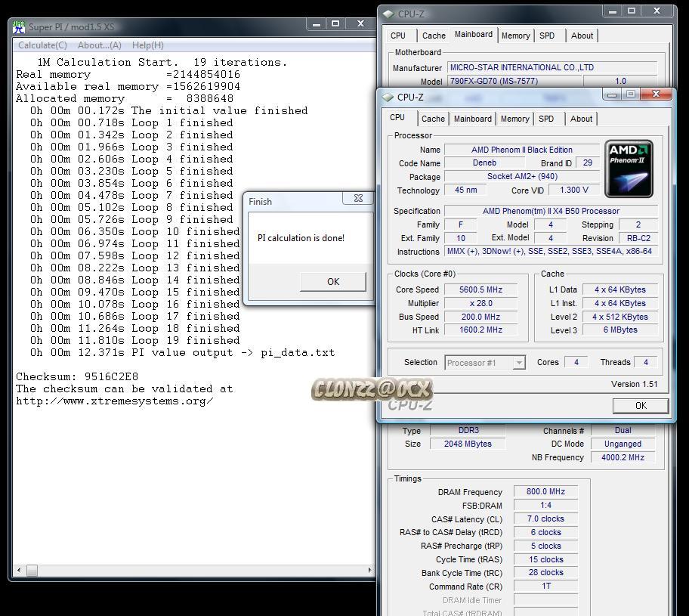The image size is (689, 616).
Task: Switch to SPD tab in front CPU-Z window
Action: point(546,119)
